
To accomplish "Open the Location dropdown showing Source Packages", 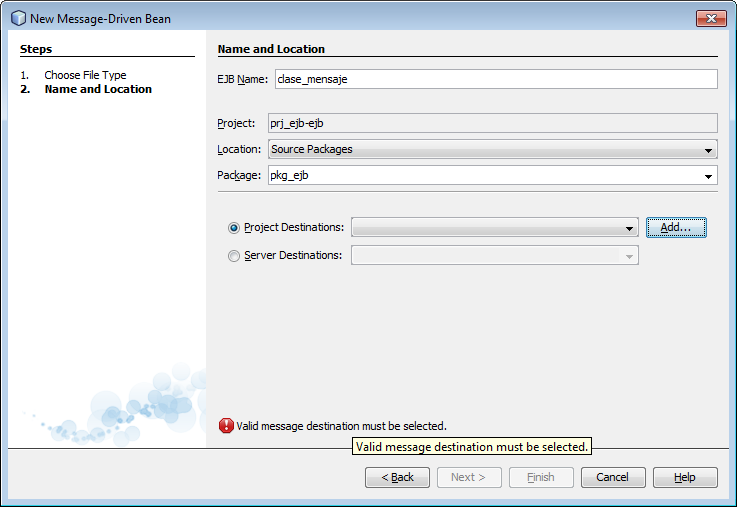I will click(x=492, y=150).
